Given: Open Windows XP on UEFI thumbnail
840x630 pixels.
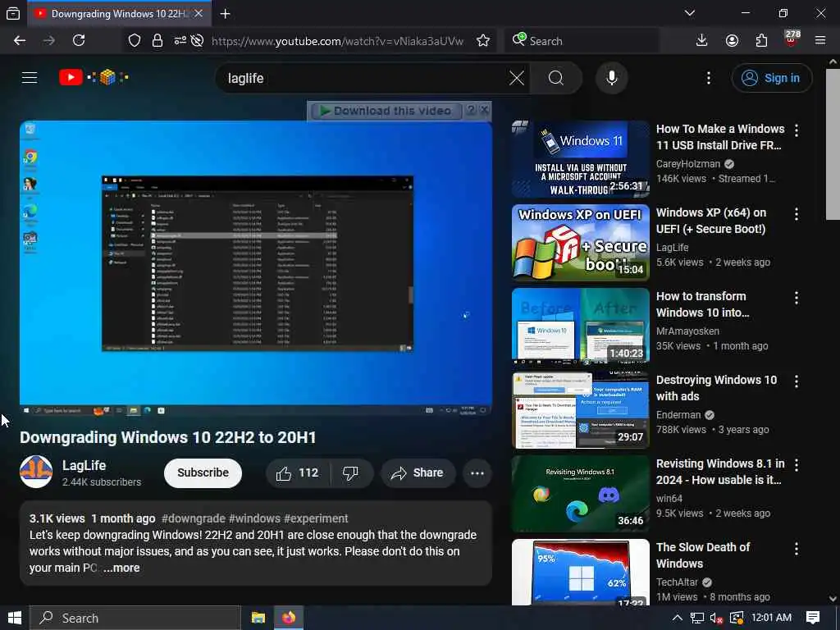Looking at the screenshot, I should (x=581, y=243).
